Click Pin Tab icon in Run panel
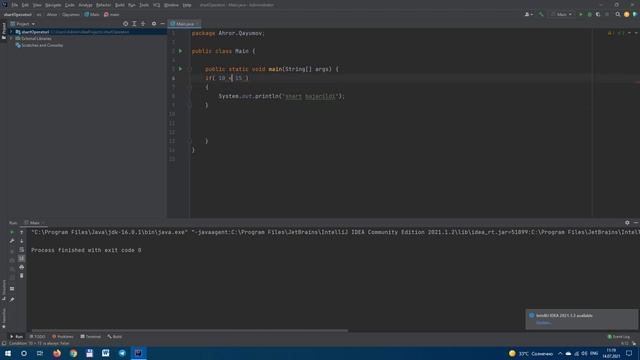This screenshot has height=360, width=640. (x=12, y=300)
